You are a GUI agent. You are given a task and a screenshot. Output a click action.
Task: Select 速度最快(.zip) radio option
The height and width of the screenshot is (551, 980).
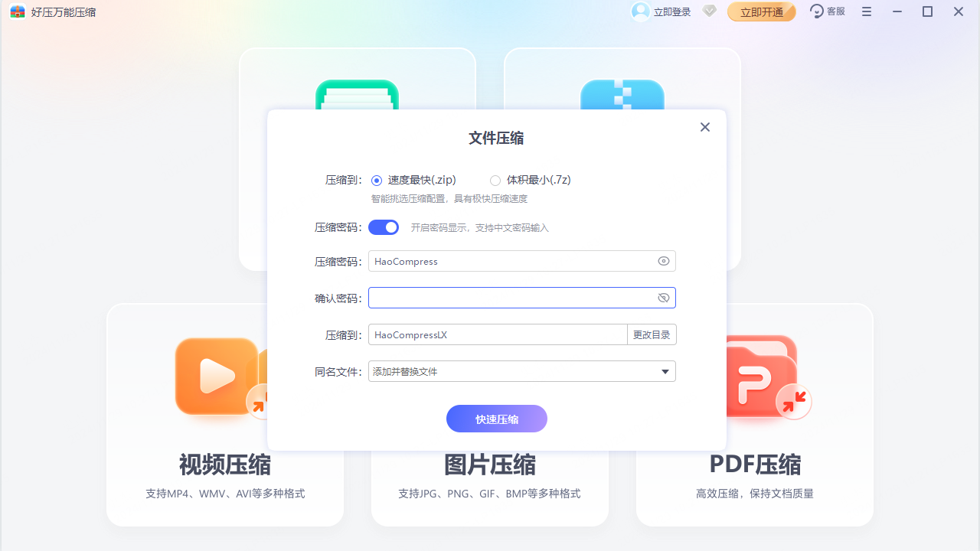(377, 181)
